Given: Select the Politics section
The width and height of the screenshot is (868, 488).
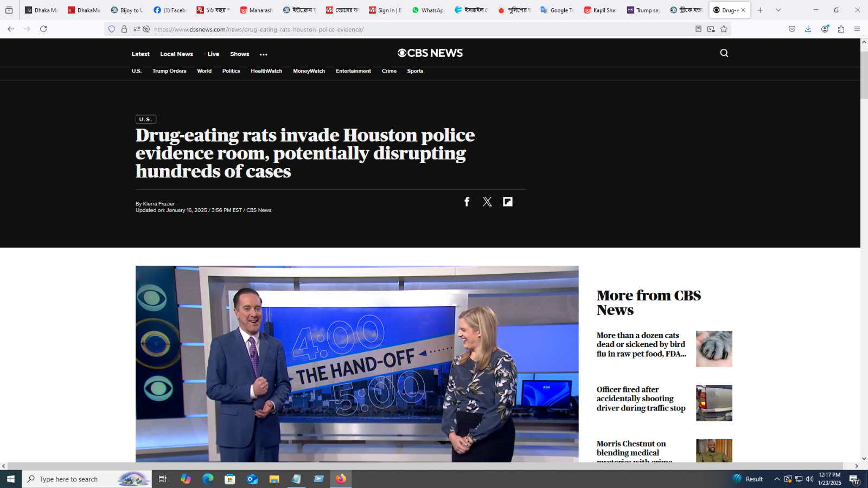Looking at the screenshot, I should (231, 71).
